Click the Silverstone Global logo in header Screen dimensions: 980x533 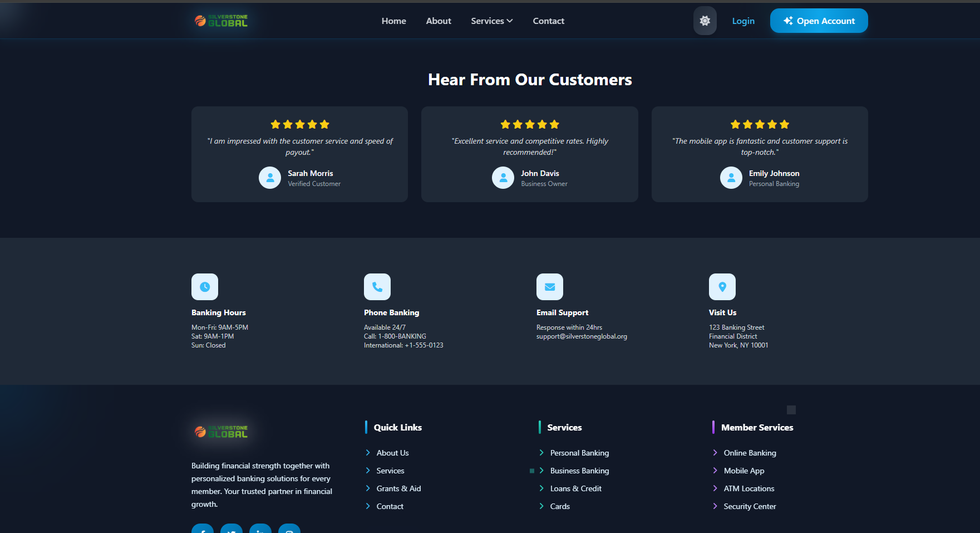coord(221,21)
